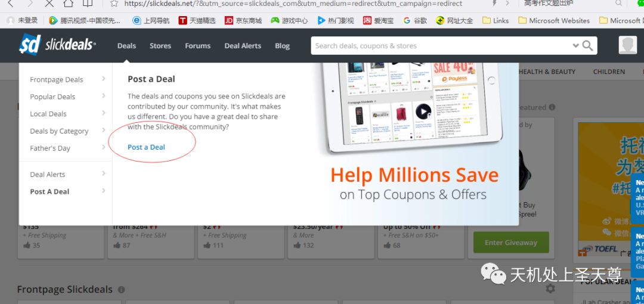644x304 pixels.
Task: Open 京东商城 bookmark
Action: pos(243,20)
